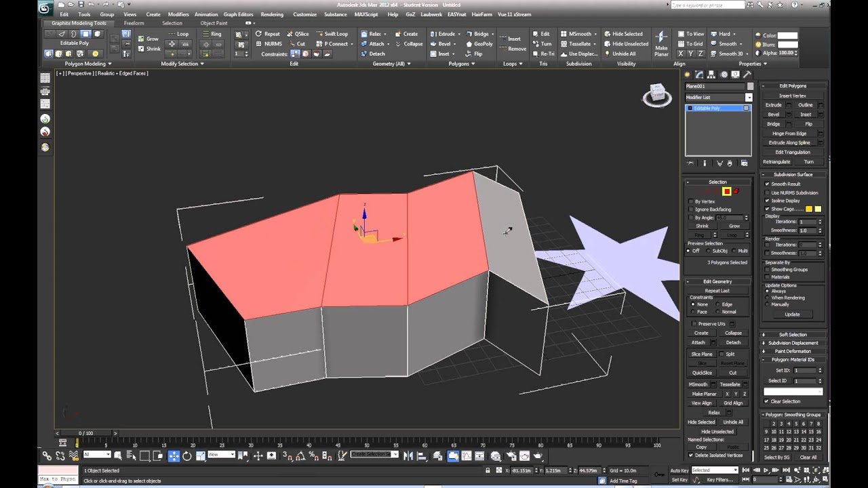The image size is (868, 488).
Task: Click the QuickSlice button
Action: (702, 373)
